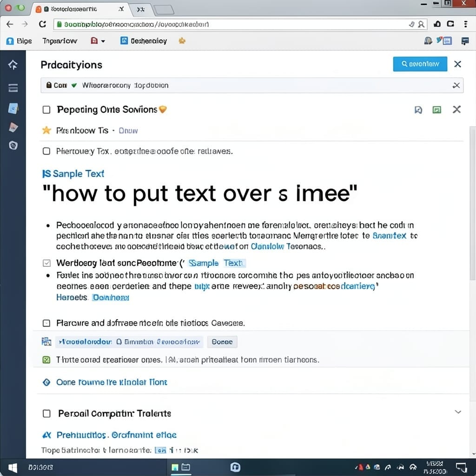Open the Windows Start menu
The height and width of the screenshot is (476, 476).
13,468
